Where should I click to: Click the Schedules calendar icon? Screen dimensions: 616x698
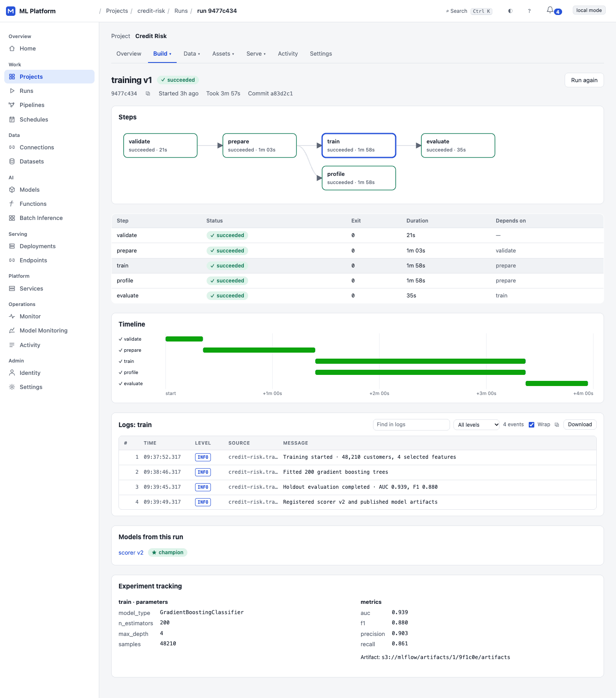[x=12, y=119]
